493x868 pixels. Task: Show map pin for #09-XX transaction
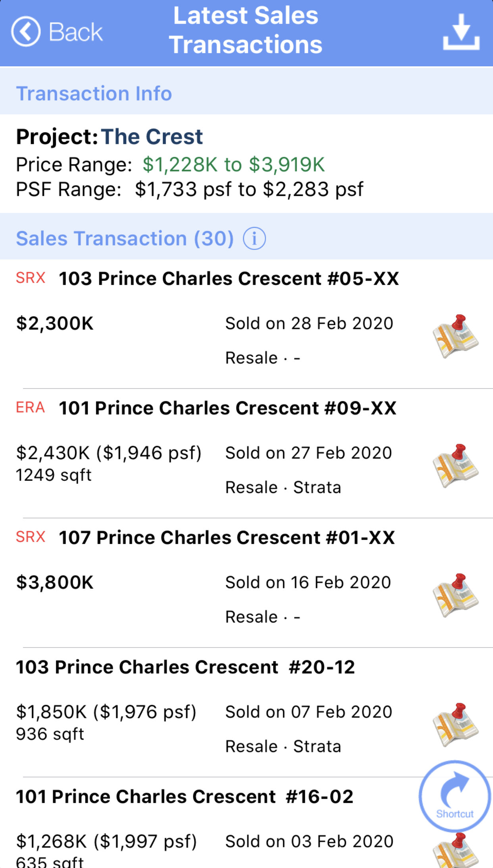456,466
